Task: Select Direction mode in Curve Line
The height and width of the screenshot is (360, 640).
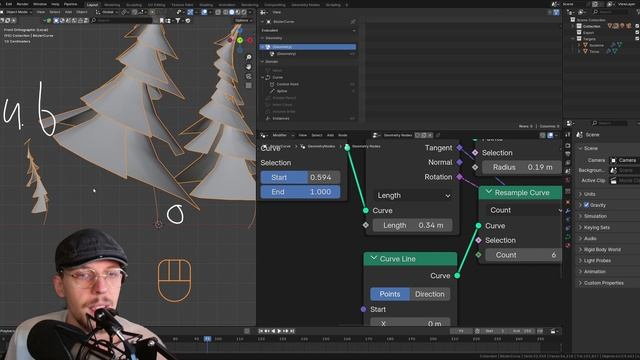Action: click(430, 294)
